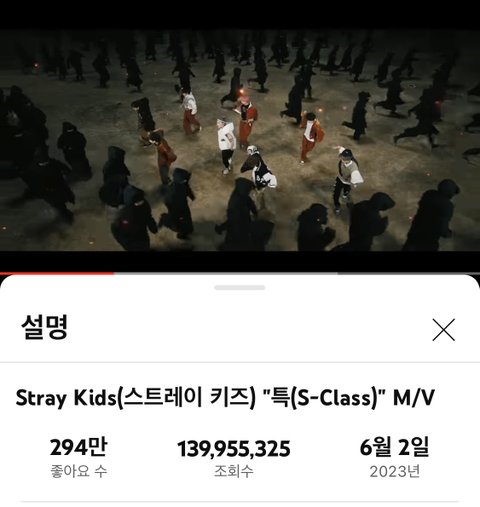480x507 pixels.
Task: Click the 좋아요 수 label
Action: [79, 471]
